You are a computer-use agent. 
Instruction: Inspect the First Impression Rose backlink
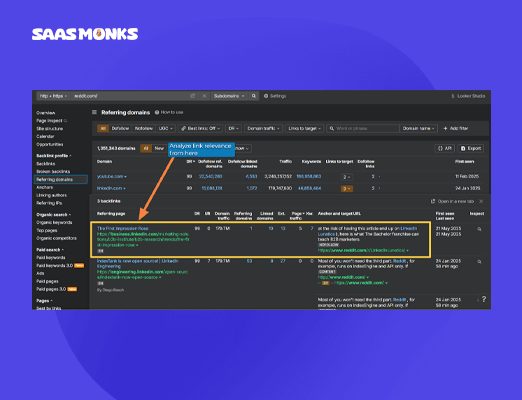[x=479, y=229]
